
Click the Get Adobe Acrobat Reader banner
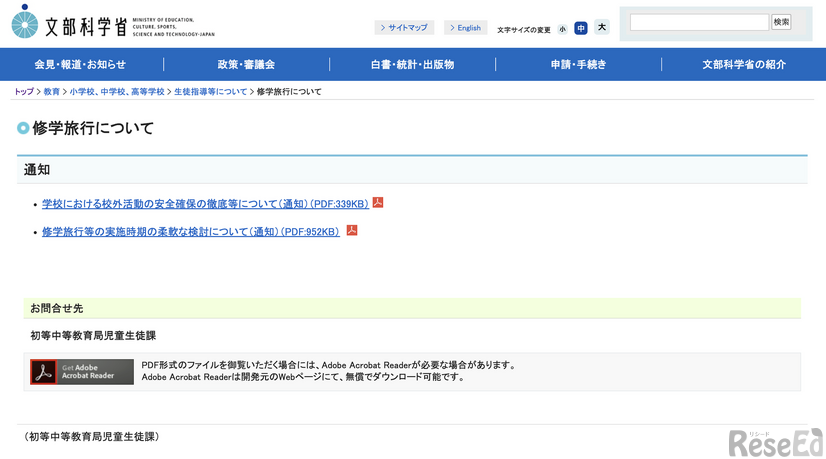(x=82, y=372)
